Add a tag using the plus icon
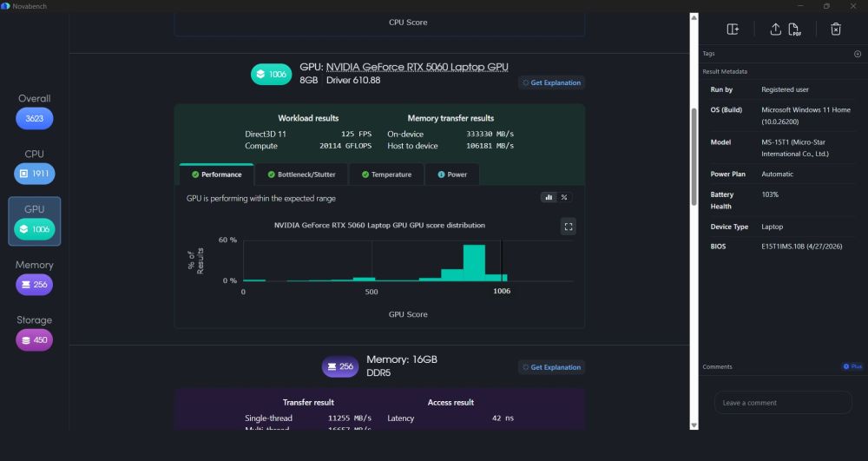 [858, 54]
